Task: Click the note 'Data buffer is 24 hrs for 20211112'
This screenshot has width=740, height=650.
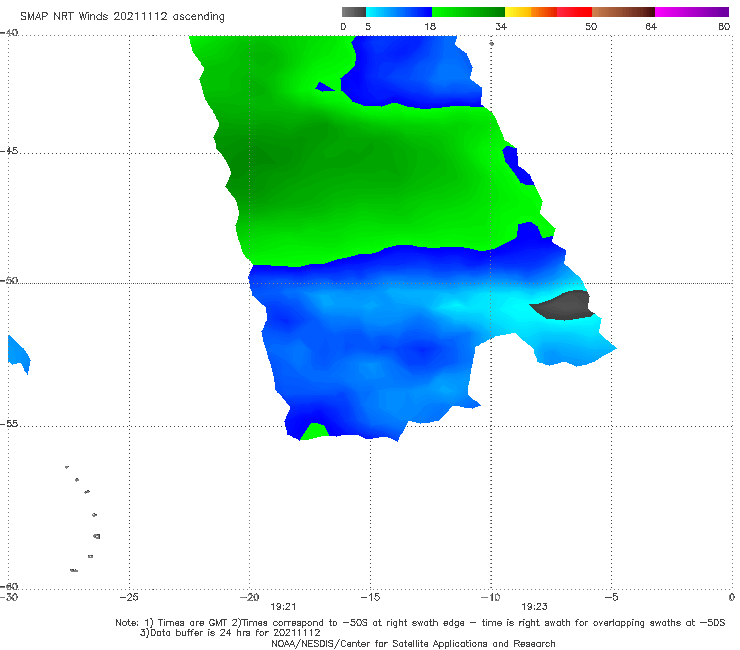Action: click(x=235, y=633)
